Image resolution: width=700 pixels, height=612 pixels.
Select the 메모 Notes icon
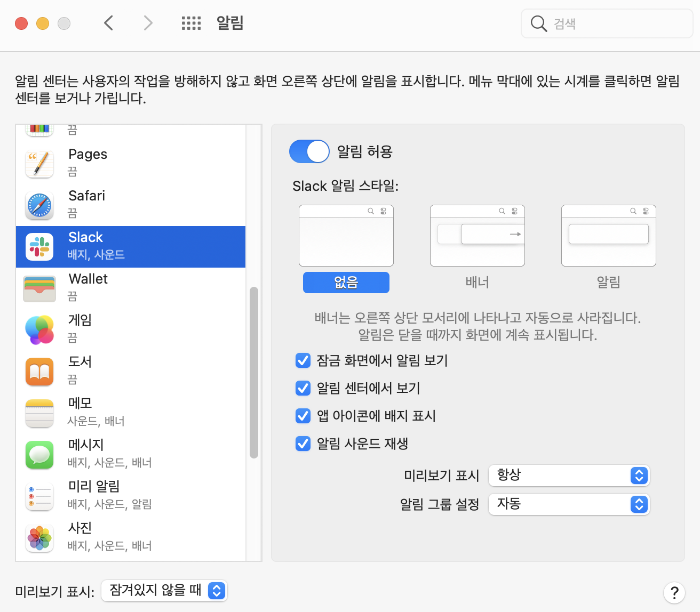[x=39, y=413]
